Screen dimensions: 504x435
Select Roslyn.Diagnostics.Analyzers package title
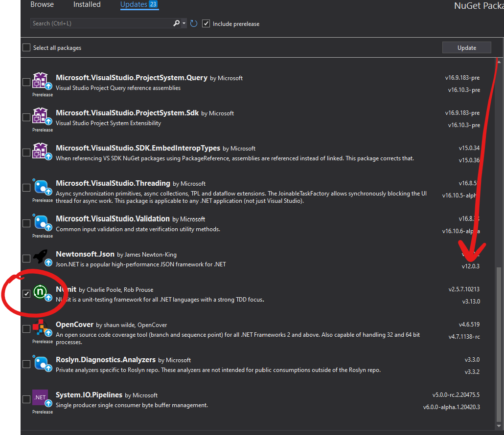[106, 360]
